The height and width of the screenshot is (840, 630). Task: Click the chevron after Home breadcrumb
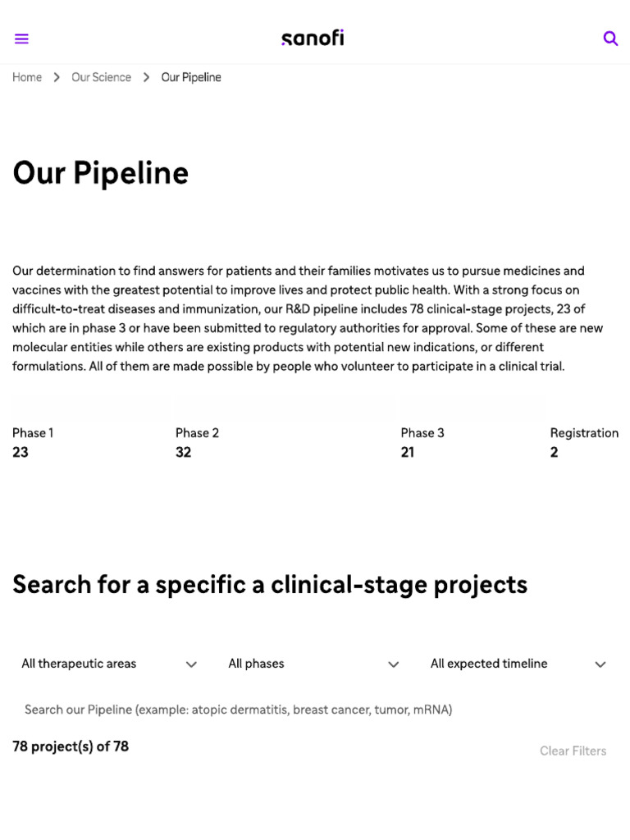[x=57, y=77]
